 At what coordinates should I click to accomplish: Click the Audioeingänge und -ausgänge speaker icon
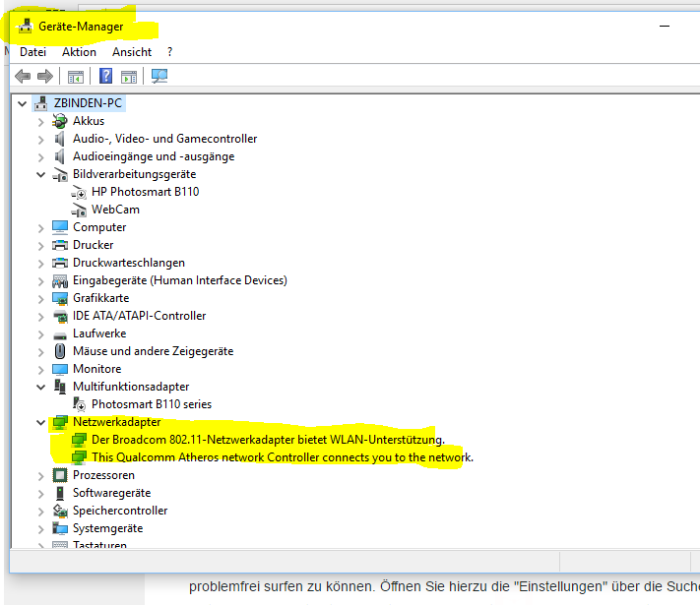pos(59,156)
